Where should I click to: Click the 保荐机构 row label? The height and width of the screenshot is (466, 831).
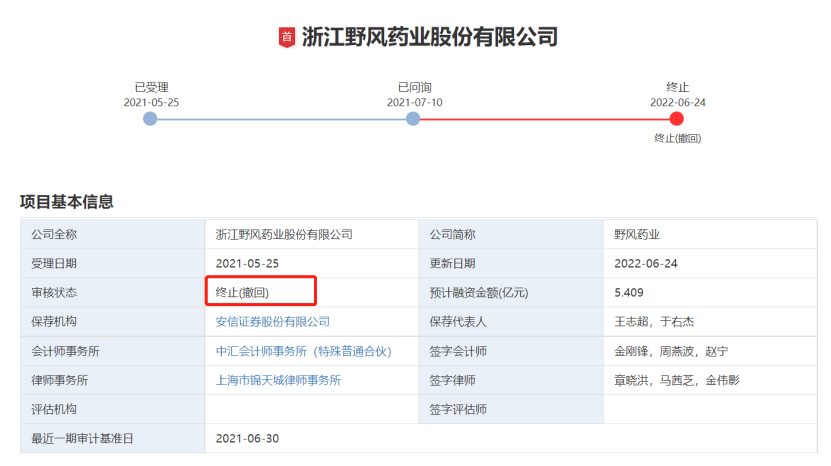click(54, 322)
